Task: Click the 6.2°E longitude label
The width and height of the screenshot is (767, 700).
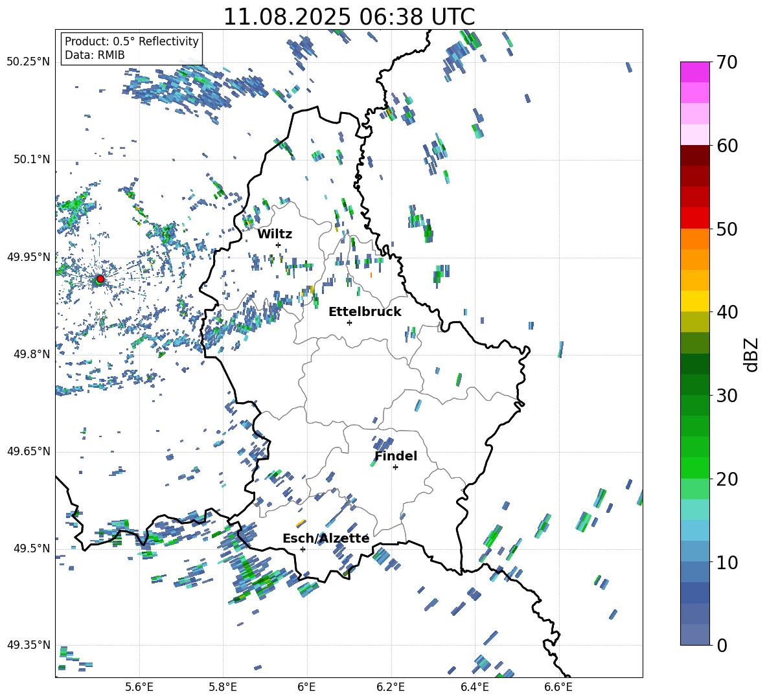Action: 391,687
